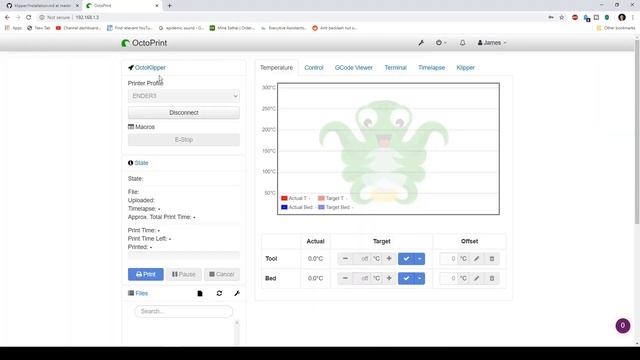
Task: Focus the file Search field
Action: point(184,311)
